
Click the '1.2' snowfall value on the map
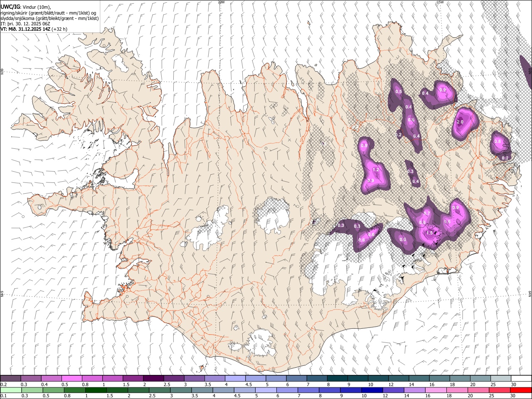(x=376, y=170)
